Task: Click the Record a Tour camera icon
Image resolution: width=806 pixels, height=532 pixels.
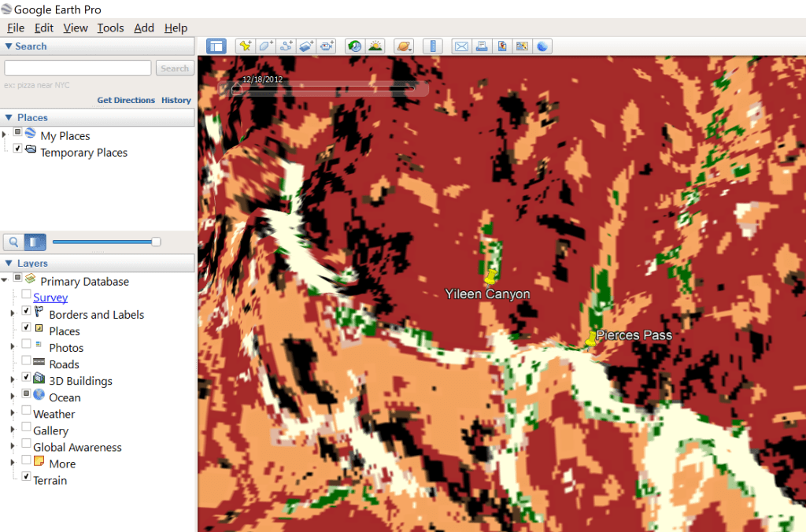Action: coord(327,46)
